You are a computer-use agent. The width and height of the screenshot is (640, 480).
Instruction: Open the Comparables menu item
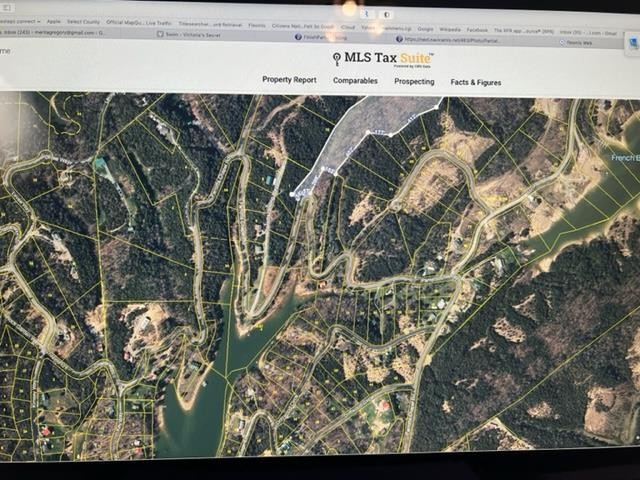point(355,81)
